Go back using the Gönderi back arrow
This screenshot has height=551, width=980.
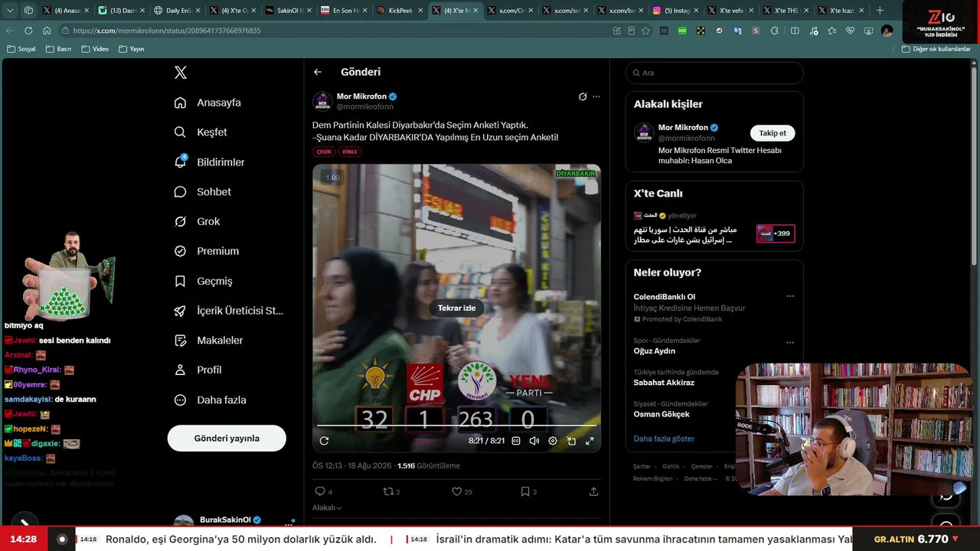click(x=318, y=72)
